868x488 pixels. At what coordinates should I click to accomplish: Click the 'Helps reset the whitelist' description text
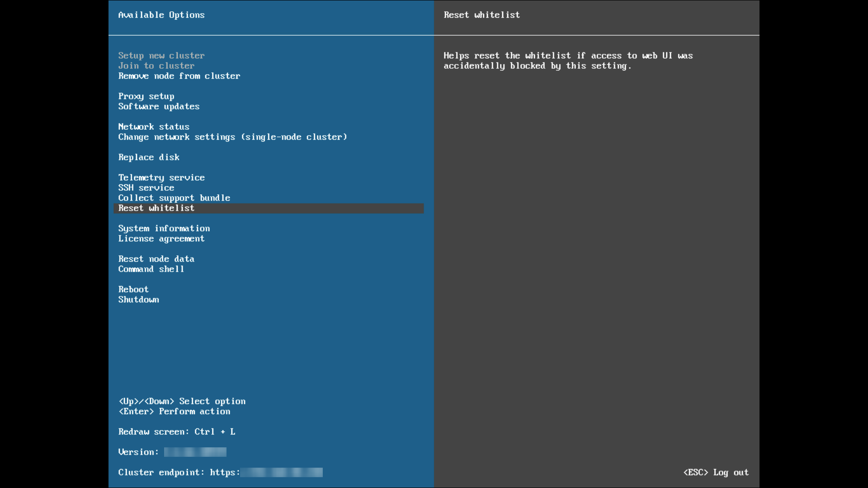click(568, 61)
